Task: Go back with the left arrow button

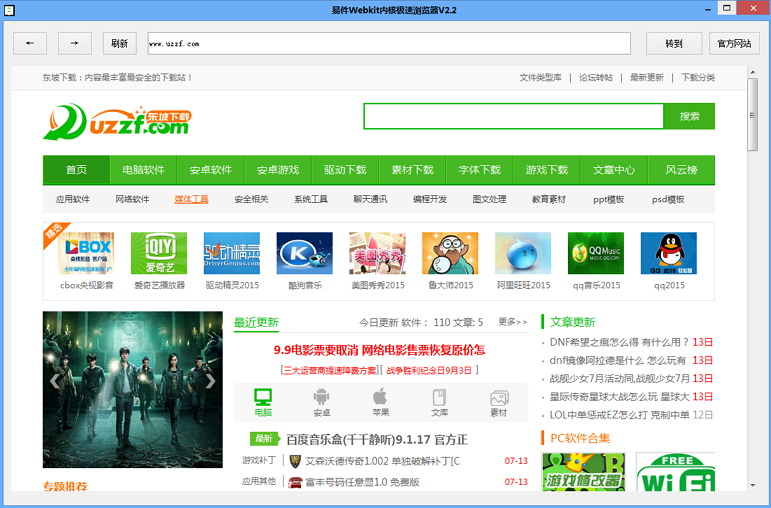Action: (30, 43)
